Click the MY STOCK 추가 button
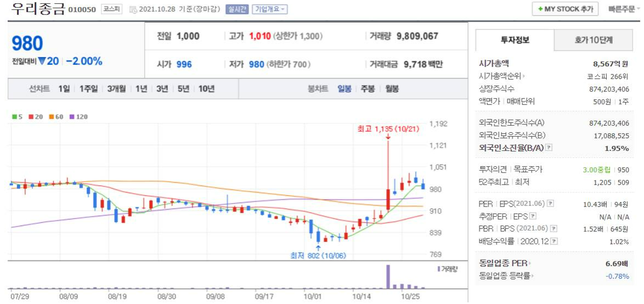644x304 pixels. click(x=565, y=9)
